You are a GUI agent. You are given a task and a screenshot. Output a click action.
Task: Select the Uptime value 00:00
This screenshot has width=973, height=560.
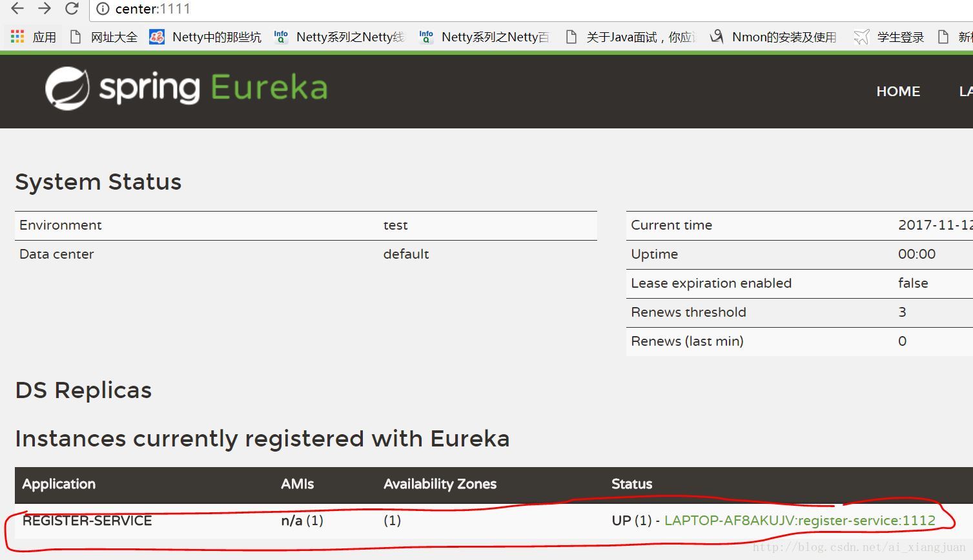pos(917,254)
